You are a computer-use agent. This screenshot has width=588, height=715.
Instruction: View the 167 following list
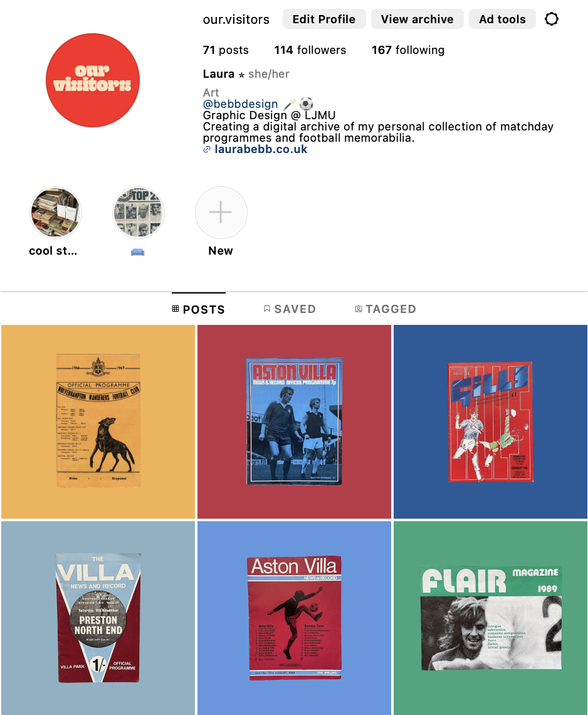pos(408,50)
